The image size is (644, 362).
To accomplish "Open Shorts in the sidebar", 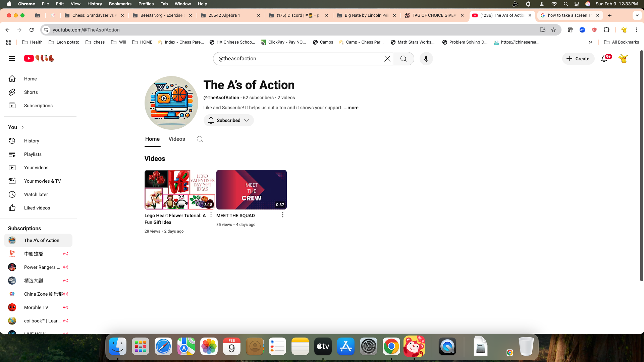I will coord(38,92).
